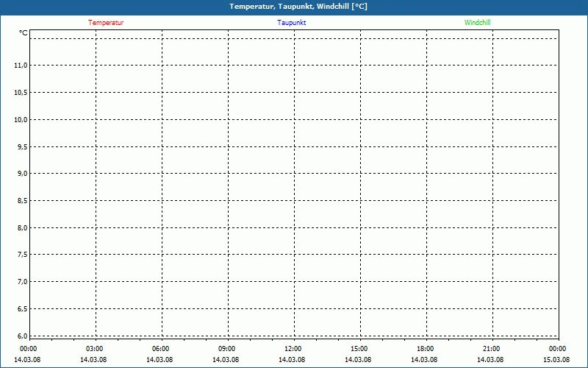
Task: Select the 6,5 y-axis value
Action: (x=22, y=308)
